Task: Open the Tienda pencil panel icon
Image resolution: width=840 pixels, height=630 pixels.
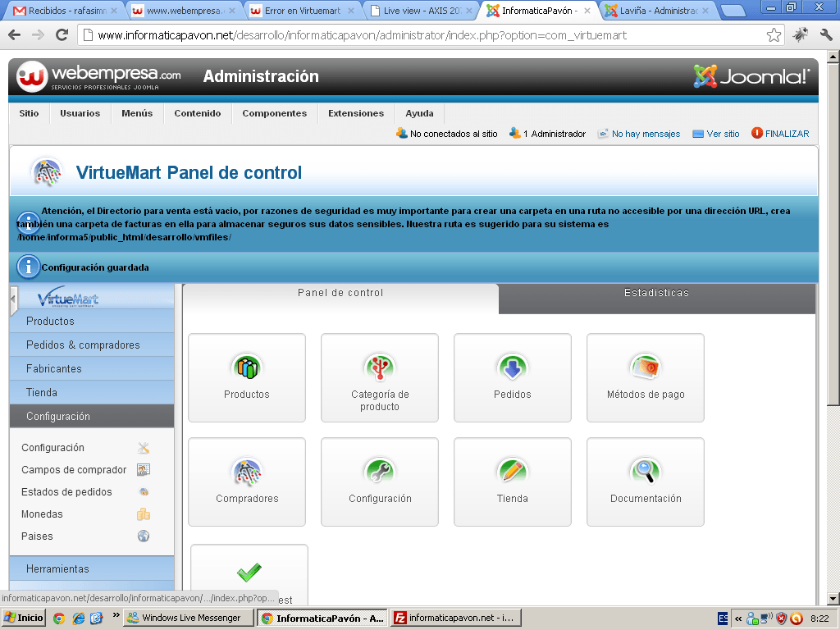Action: [513, 482]
